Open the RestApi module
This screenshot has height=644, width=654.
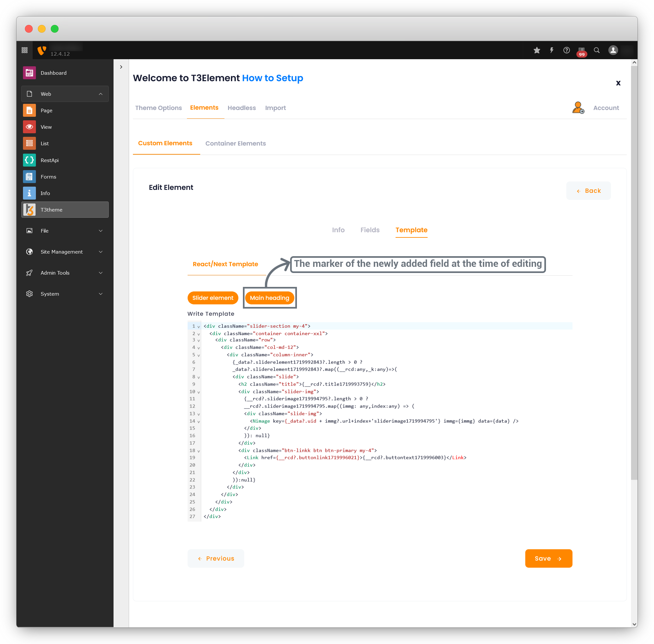coord(65,160)
